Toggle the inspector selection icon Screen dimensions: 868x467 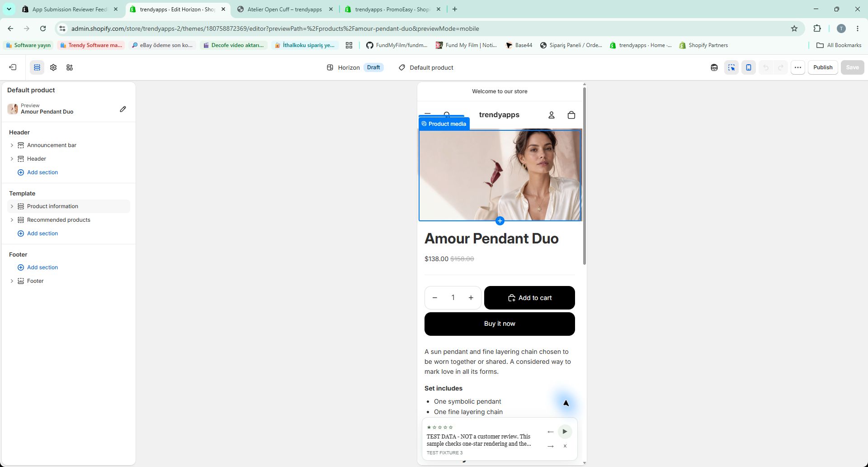(731, 67)
